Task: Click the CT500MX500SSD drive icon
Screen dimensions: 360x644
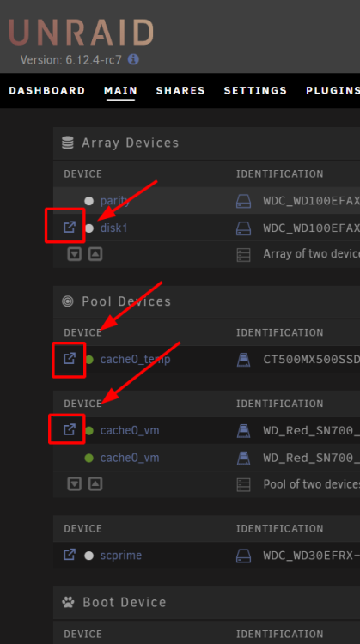Action: pos(243,360)
